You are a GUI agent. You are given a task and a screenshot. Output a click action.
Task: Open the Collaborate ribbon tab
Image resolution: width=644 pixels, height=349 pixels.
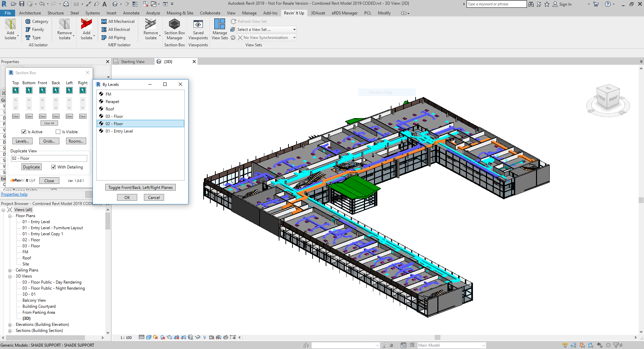pyautogui.click(x=210, y=13)
